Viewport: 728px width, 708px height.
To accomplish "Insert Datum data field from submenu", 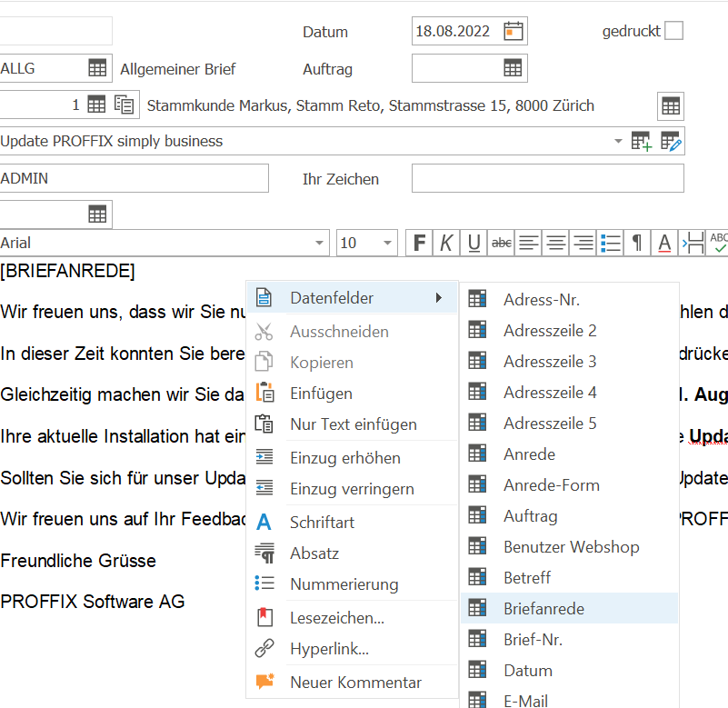I will click(x=569, y=671).
